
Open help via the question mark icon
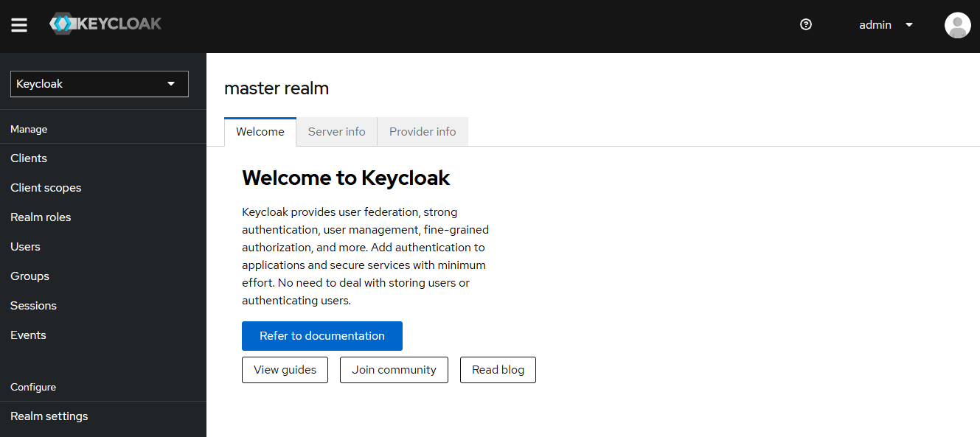(x=805, y=24)
